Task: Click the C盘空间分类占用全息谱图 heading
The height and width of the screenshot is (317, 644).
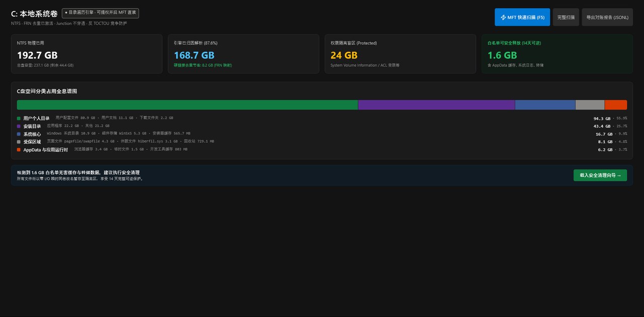Action: [47, 91]
